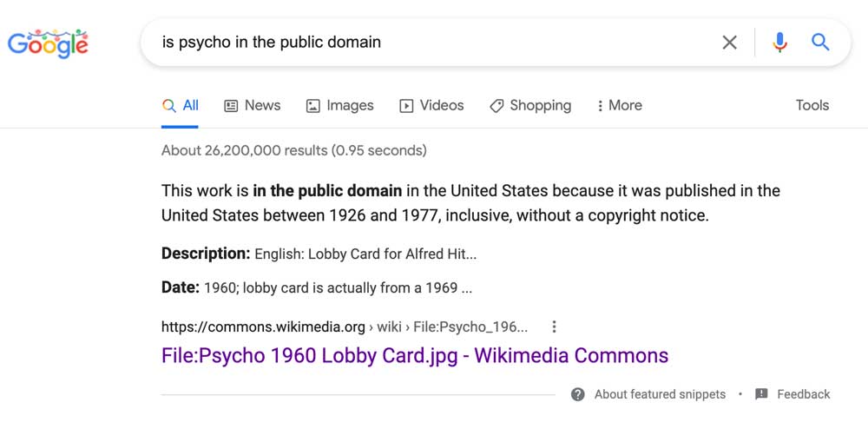Switch to the Videos tab
Image resolution: width=868 pixels, height=429 pixels.
(431, 106)
